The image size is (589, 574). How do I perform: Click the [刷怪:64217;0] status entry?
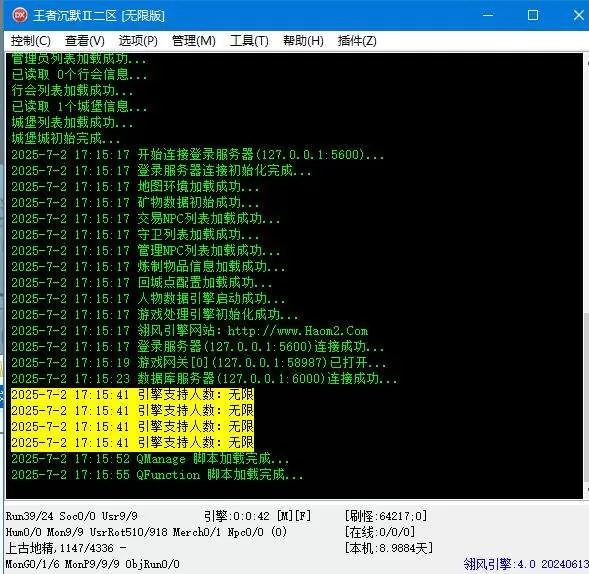coord(386,516)
